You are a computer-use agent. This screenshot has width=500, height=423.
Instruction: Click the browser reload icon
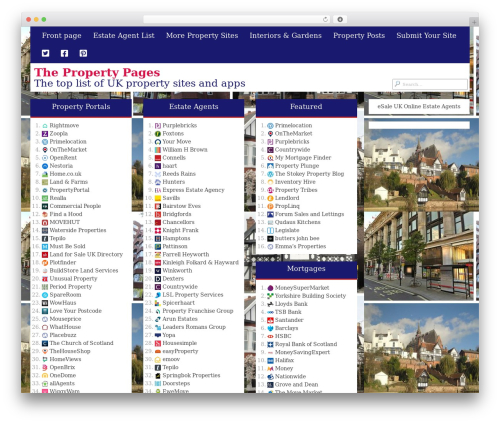325,19
